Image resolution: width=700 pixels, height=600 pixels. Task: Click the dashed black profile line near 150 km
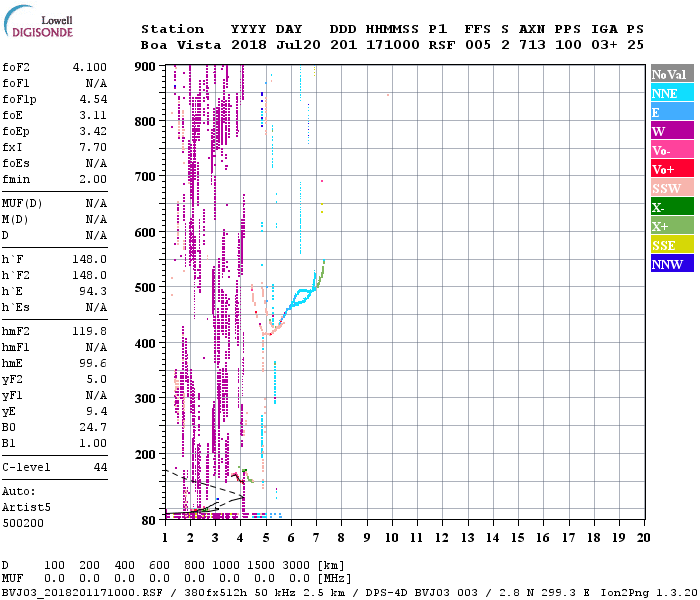(206, 484)
